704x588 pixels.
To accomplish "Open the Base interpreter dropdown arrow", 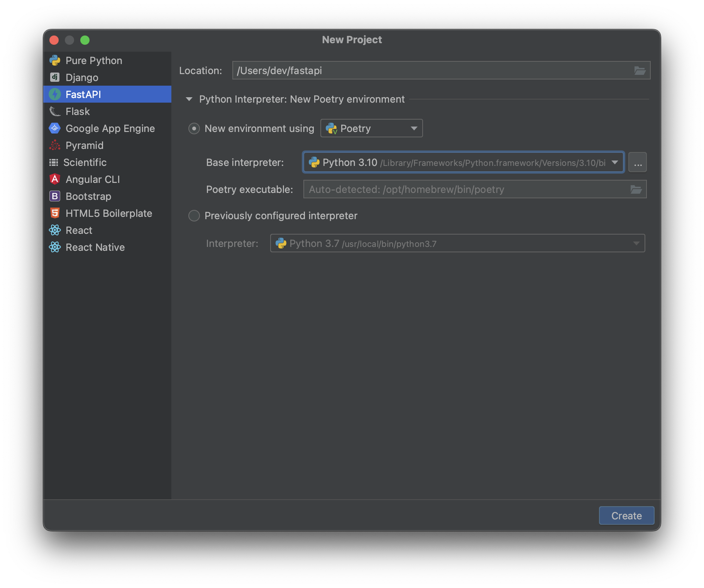I will coord(615,162).
